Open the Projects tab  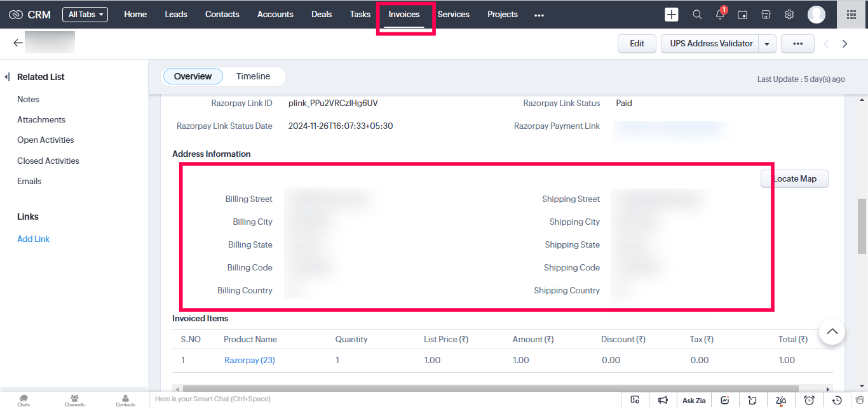tap(503, 15)
